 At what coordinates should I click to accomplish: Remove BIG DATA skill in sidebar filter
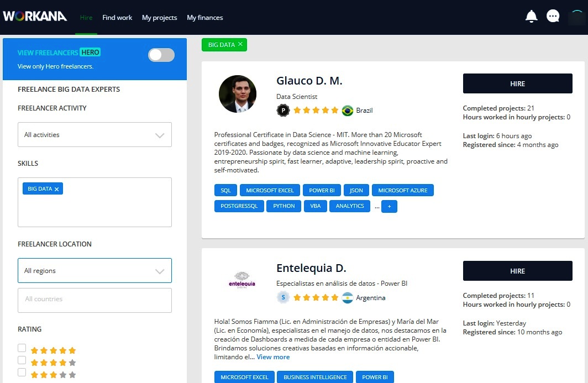pos(56,189)
